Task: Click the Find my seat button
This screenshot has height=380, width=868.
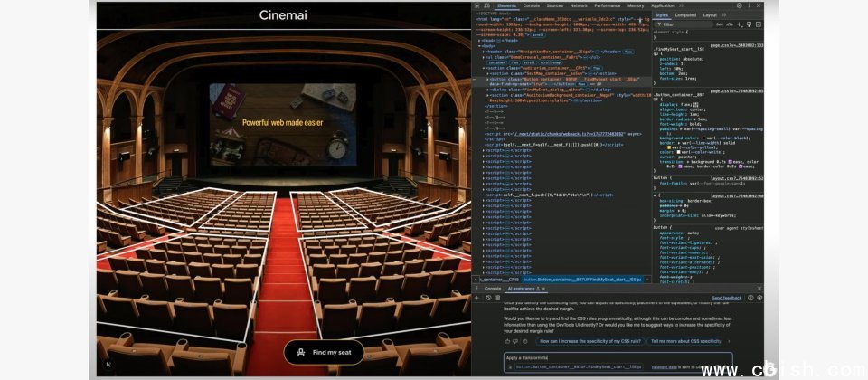Action: click(x=324, y=352)
